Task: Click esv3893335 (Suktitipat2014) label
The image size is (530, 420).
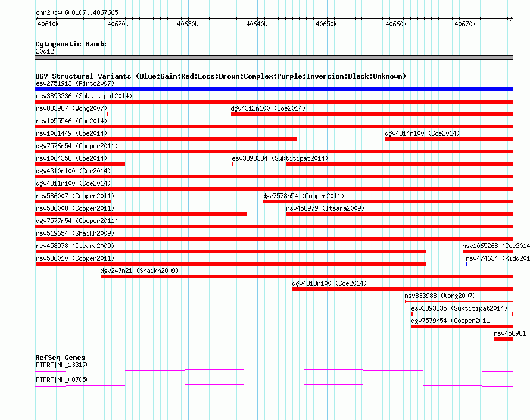Action: click(x=459, y=308)
